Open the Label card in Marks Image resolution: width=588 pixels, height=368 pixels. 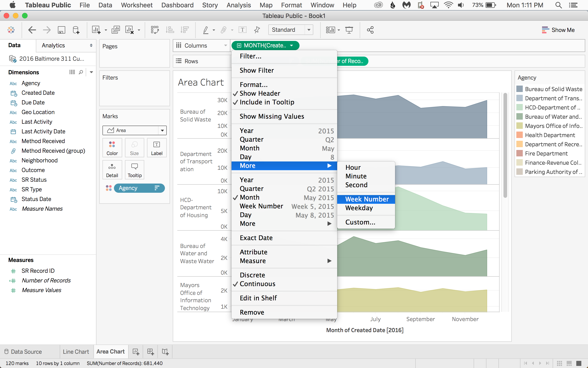coord(157,148)
